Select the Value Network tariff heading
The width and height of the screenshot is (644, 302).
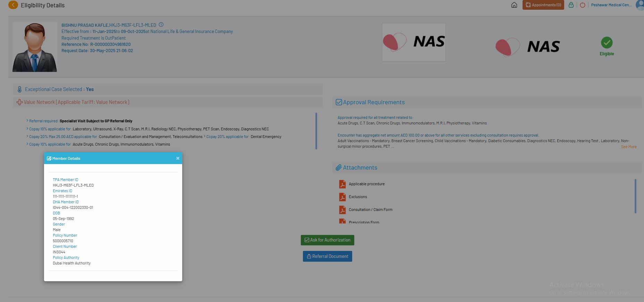coord(76,102)
